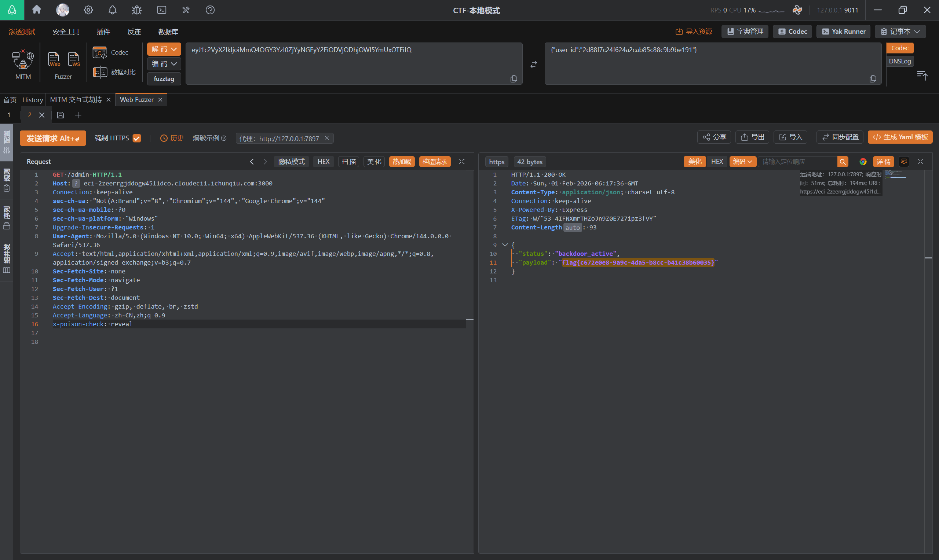Switch to MITM 交互式劫持 tab
This screenshot has height=560, width=939.
pyautogui.click(x=76, y=100)
